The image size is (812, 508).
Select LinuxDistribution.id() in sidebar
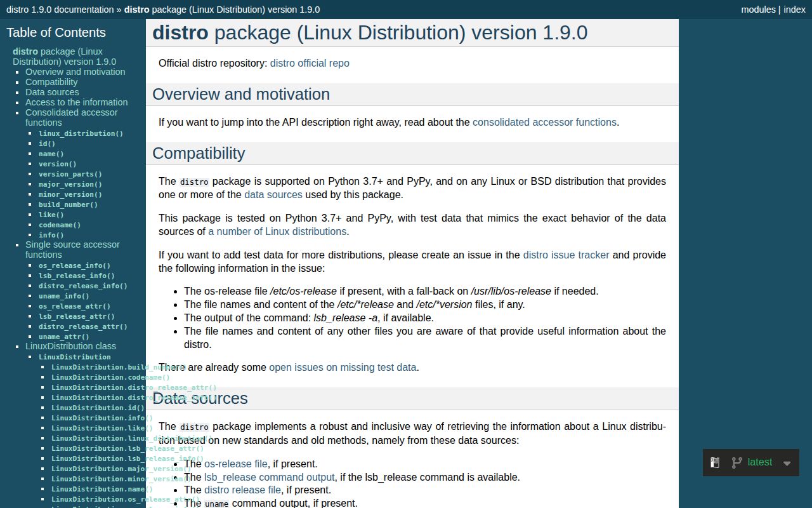[98, 408]
